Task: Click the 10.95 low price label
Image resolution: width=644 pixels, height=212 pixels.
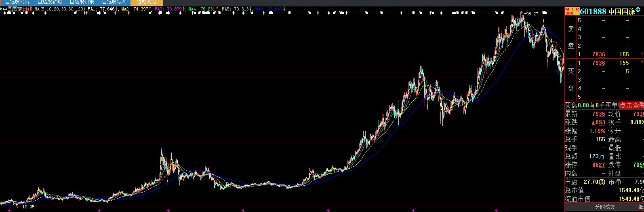Action: coord(28,207)
